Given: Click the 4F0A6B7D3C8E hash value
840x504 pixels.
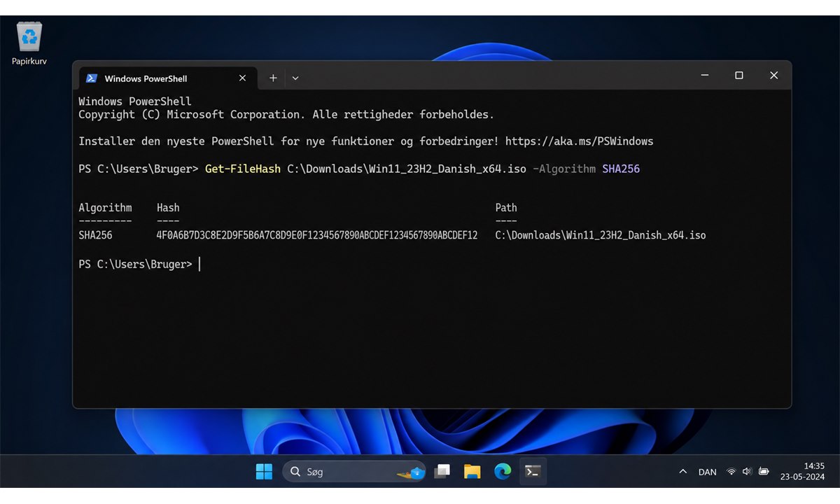Looking at the screenshot, I should (317, 235).
